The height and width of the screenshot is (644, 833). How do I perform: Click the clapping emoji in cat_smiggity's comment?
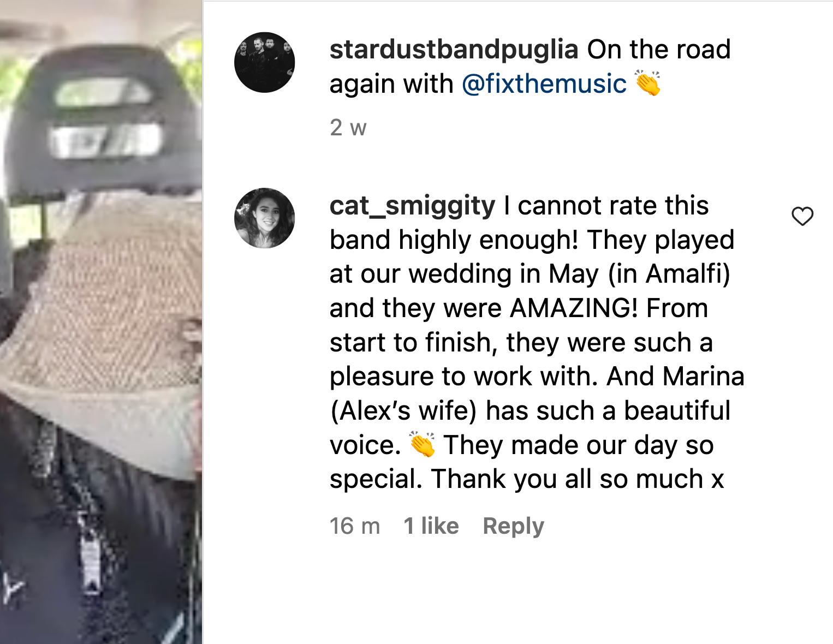click(422, 444)
